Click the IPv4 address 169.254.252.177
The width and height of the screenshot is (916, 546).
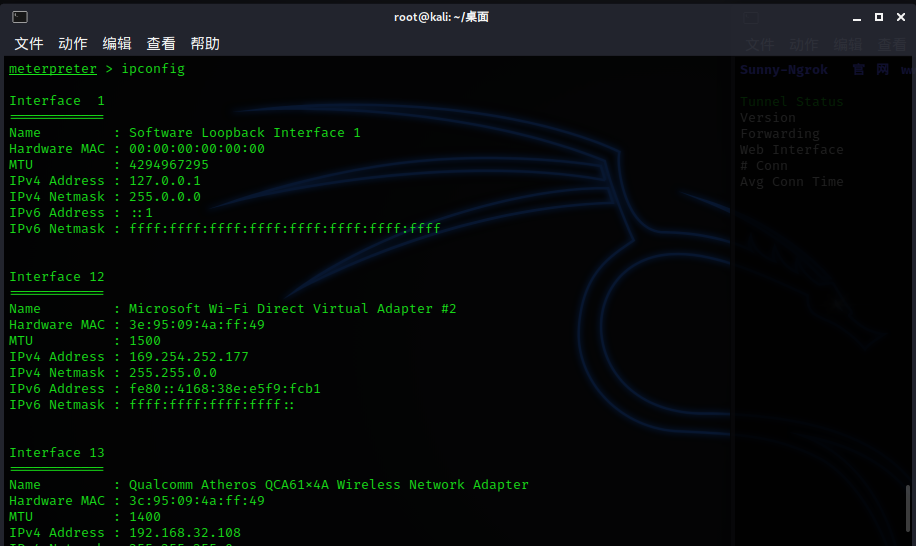[189, 357]
